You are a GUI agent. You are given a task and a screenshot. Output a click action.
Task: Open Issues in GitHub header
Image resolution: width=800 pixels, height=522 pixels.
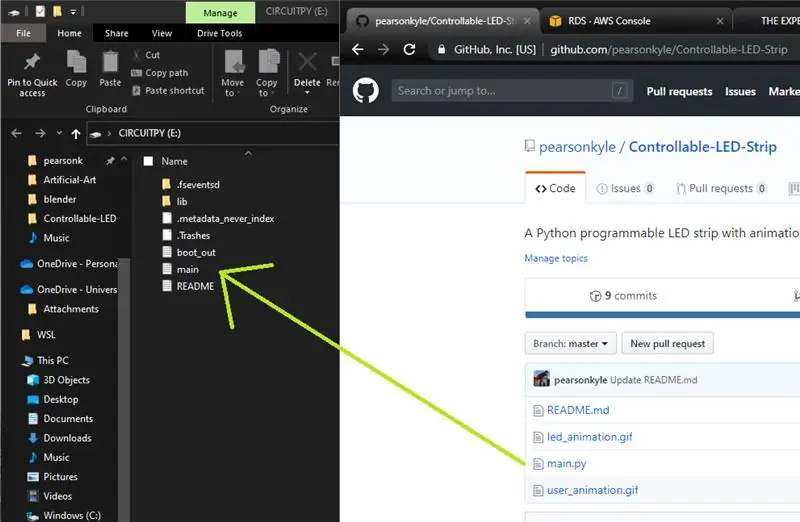[x=740, y=92]
